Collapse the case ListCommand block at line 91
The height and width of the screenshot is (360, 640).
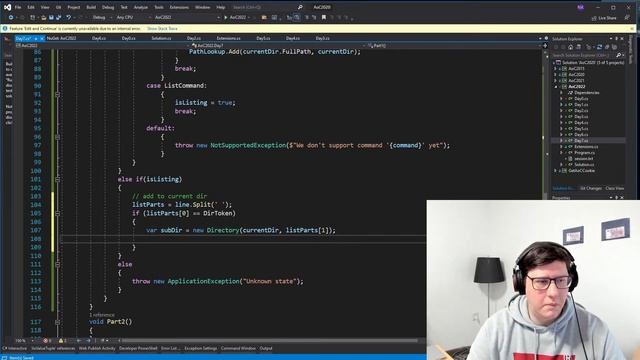[x=58, y=94]
